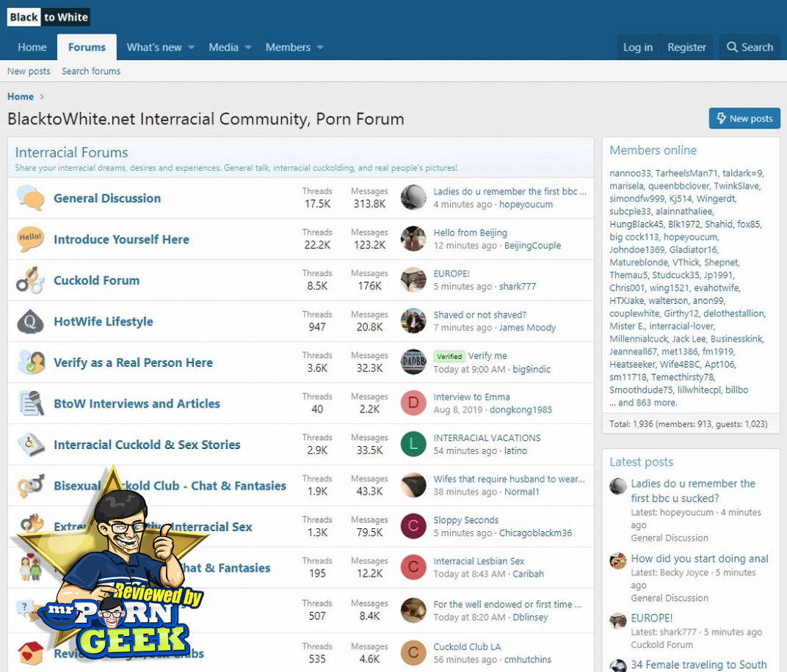Open Normal1's avatar thumbnail
This screenshot has height=672, width=787.
413,485
